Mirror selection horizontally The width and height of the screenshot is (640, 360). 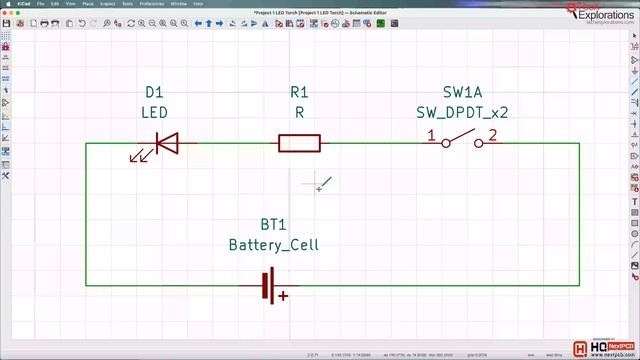point(265,24)
